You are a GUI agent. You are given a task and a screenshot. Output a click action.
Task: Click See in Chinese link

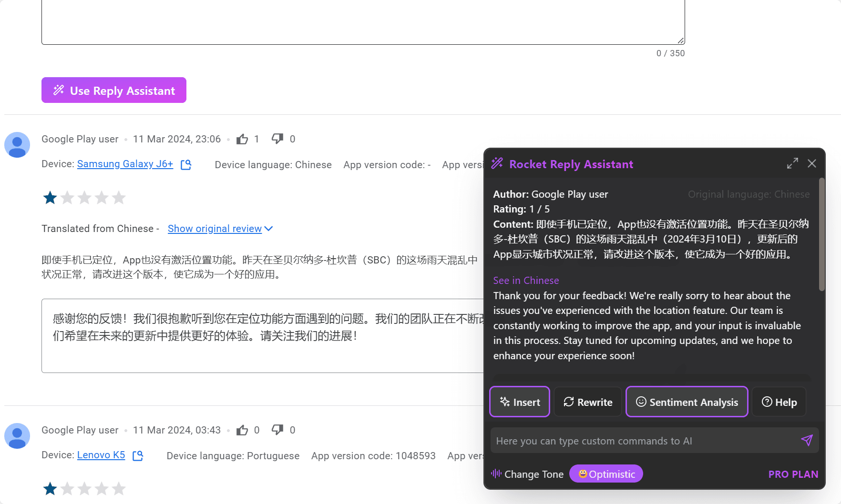(x=526, y=281)
